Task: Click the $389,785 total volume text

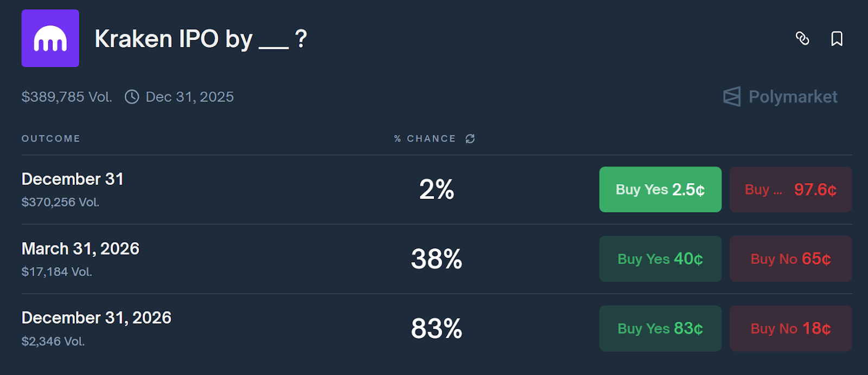Action: click(x=67, y=97)
